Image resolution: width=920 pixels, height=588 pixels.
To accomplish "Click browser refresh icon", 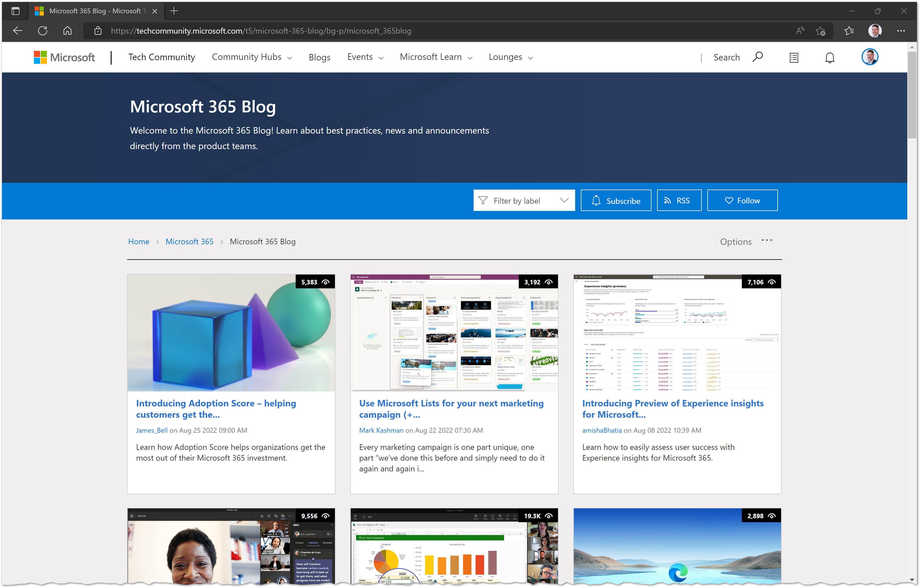I will [42, 31].
